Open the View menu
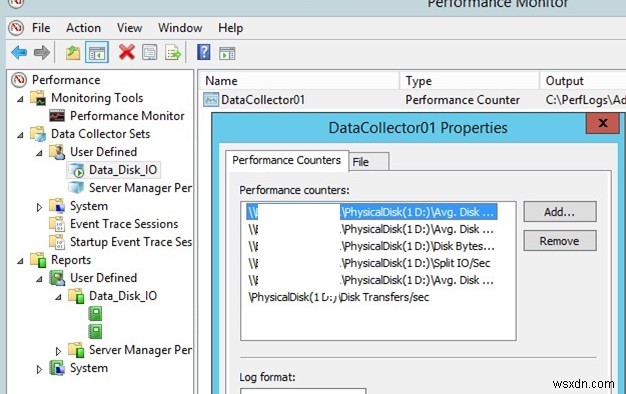This screenshot has height=394, width=626. pyautogui.click(x=129, y=28)
